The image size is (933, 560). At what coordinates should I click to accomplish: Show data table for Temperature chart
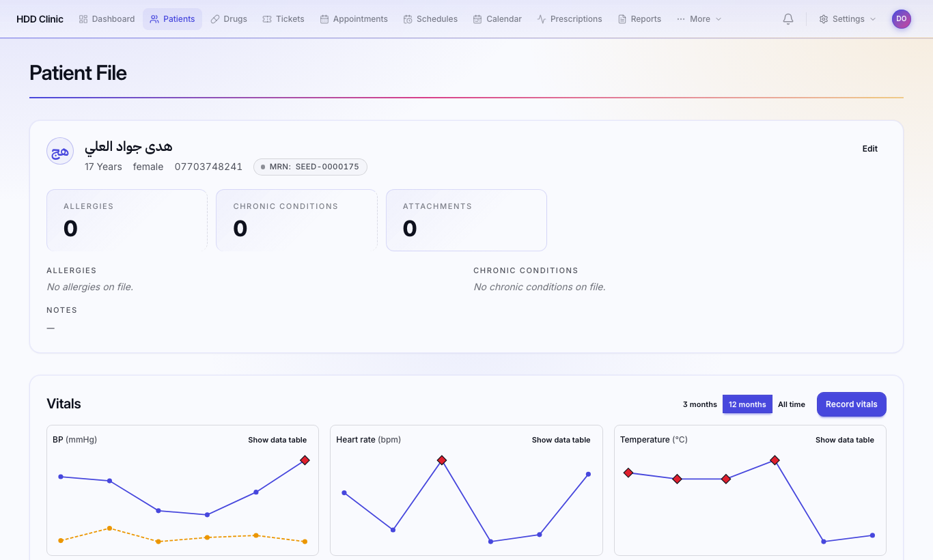point(845,440)
